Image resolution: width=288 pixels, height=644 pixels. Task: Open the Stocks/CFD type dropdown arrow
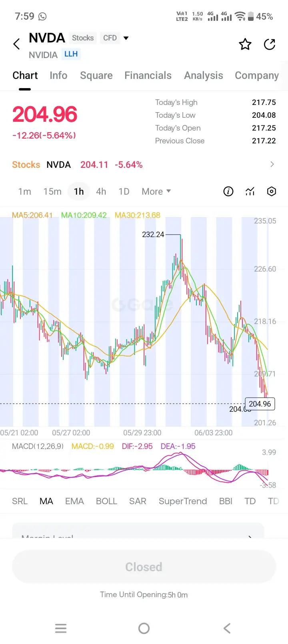126,38
